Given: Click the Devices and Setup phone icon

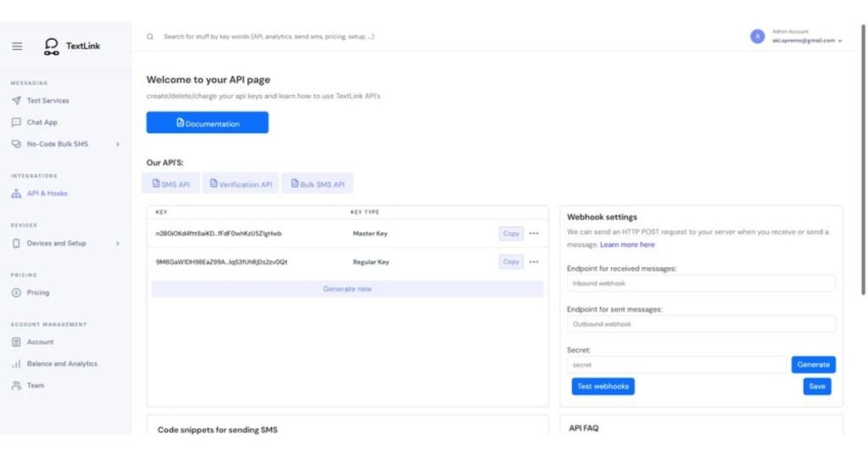Looking at the screenshot, I should click(16, 243).
